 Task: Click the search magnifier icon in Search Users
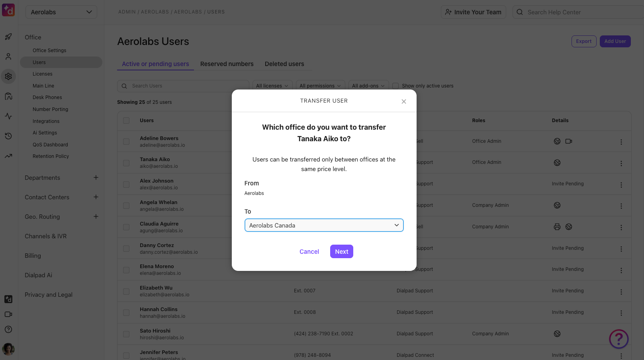click(x=124, y=86)
